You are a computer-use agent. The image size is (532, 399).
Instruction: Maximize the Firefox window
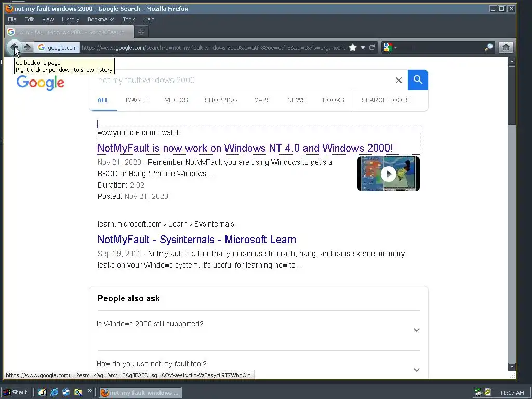501,9
